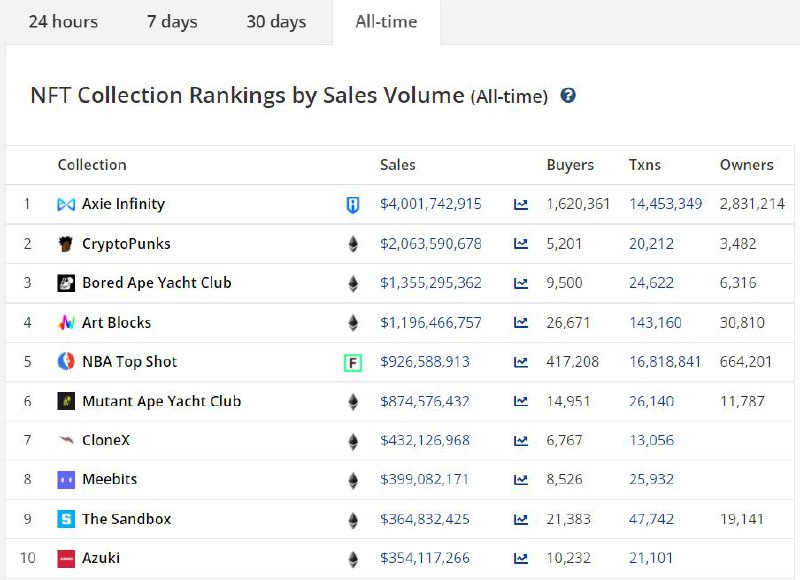Click the Axie Infinity collection logo icon
The height and width of the screenshot is (580, 800).
pyautogui.click(x=66, y=205)
